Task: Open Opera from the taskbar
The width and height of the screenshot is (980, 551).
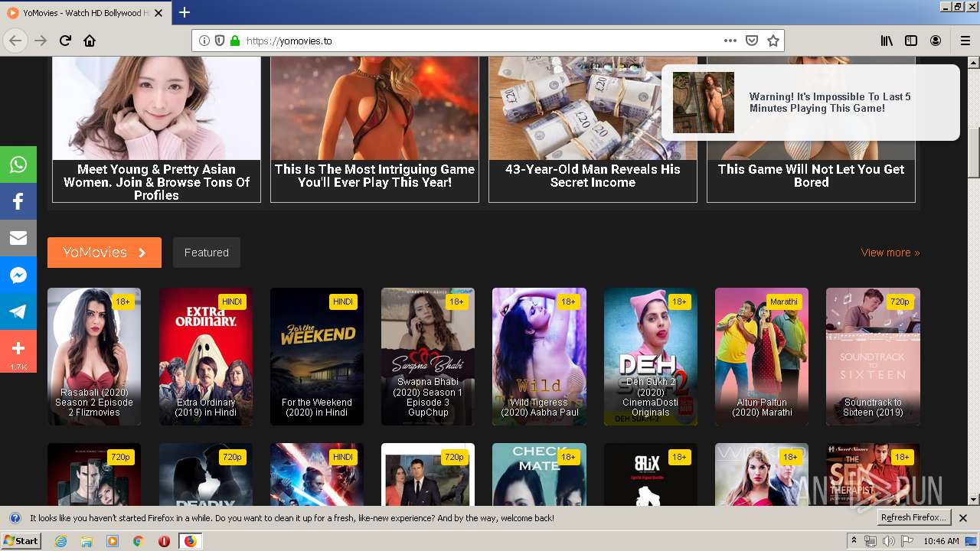Action: point(164,541)
